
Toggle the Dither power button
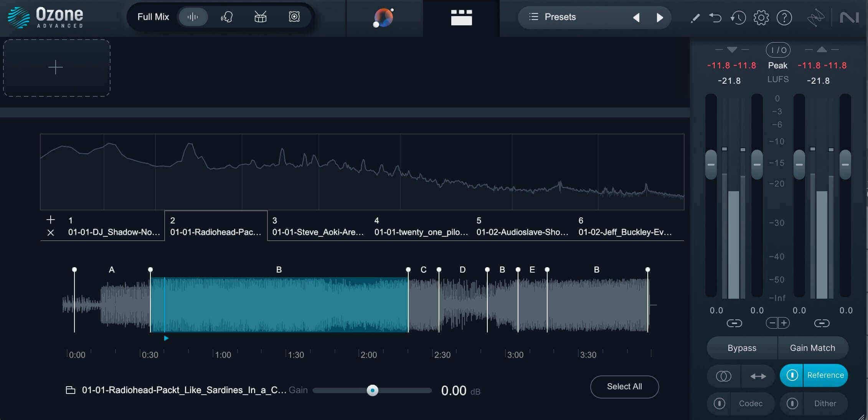(792, 403)
